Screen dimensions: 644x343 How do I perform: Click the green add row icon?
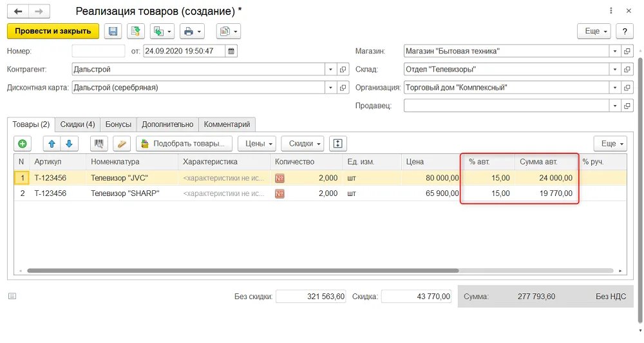click(x=23, y=144)
